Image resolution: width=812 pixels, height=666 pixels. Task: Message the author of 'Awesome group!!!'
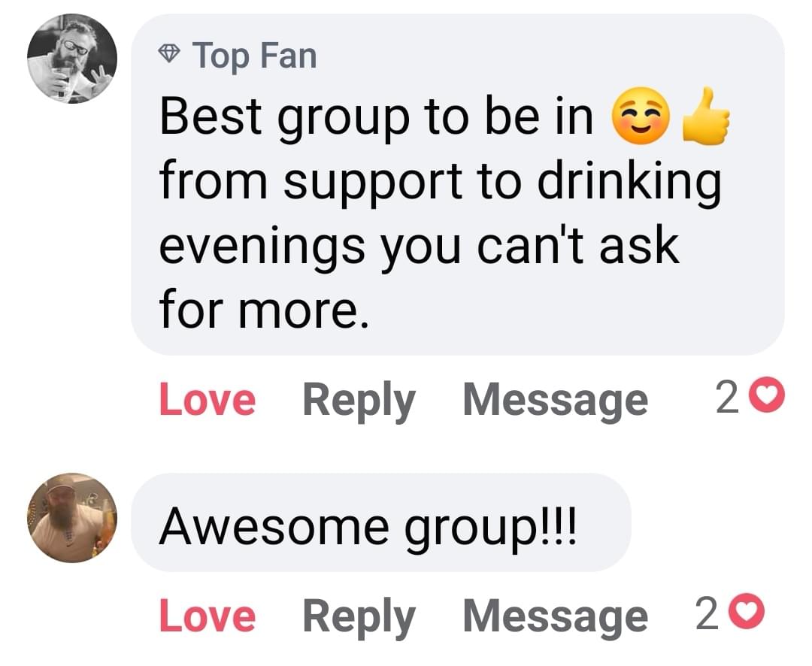coord(554,616)
